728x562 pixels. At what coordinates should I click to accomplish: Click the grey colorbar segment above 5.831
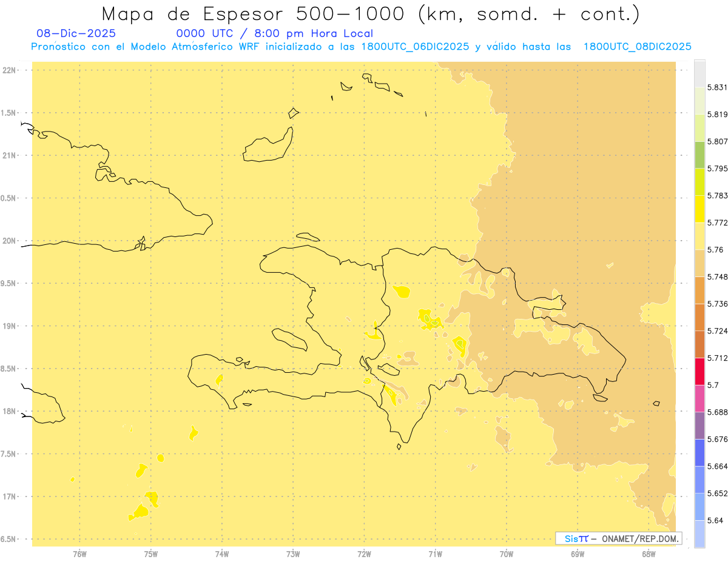coord(699,73)
